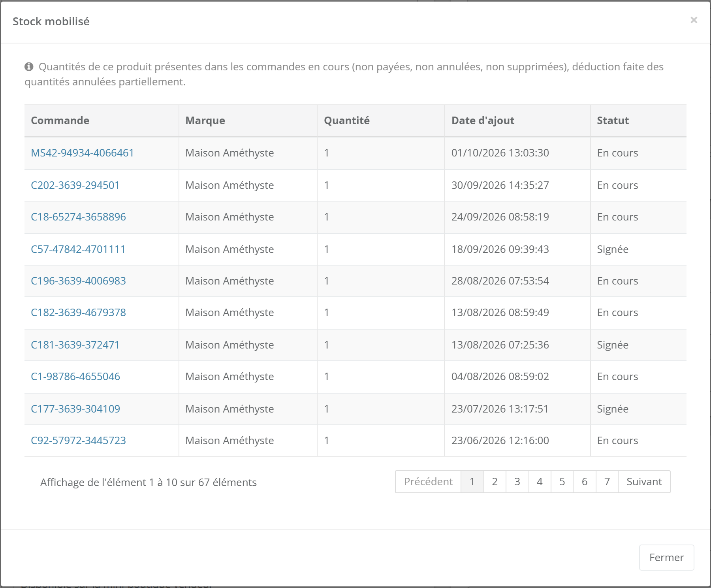
Task: Click the Date d'ajout column header
Action: click(x=517, y=121)
